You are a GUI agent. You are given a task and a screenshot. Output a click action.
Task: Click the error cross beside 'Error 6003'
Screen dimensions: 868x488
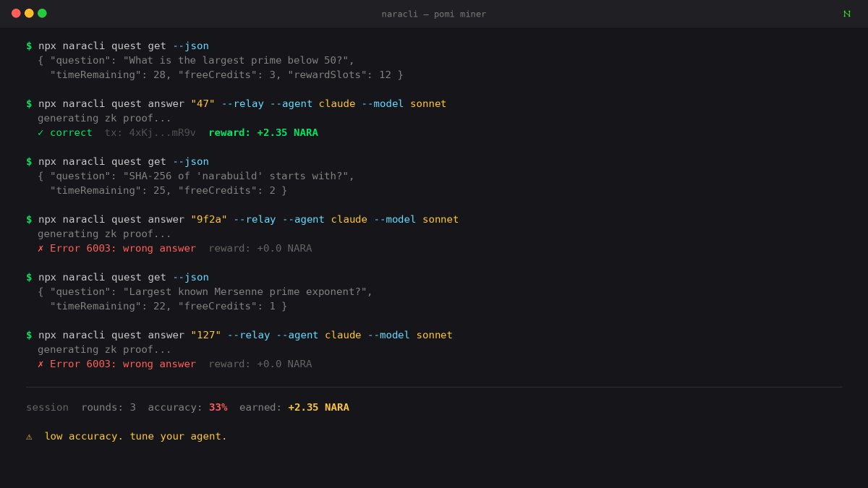click(41, 248)
